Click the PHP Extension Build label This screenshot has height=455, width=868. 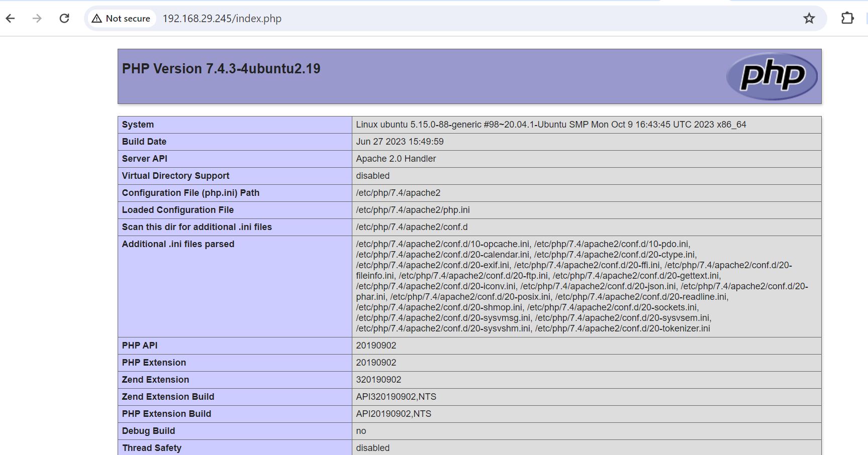[166, 414]
